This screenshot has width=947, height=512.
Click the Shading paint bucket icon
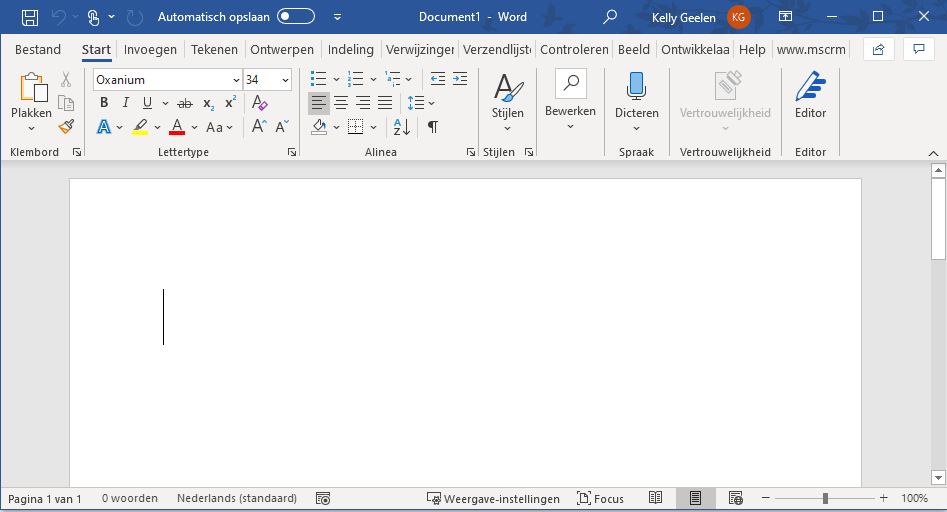[319, 127]
